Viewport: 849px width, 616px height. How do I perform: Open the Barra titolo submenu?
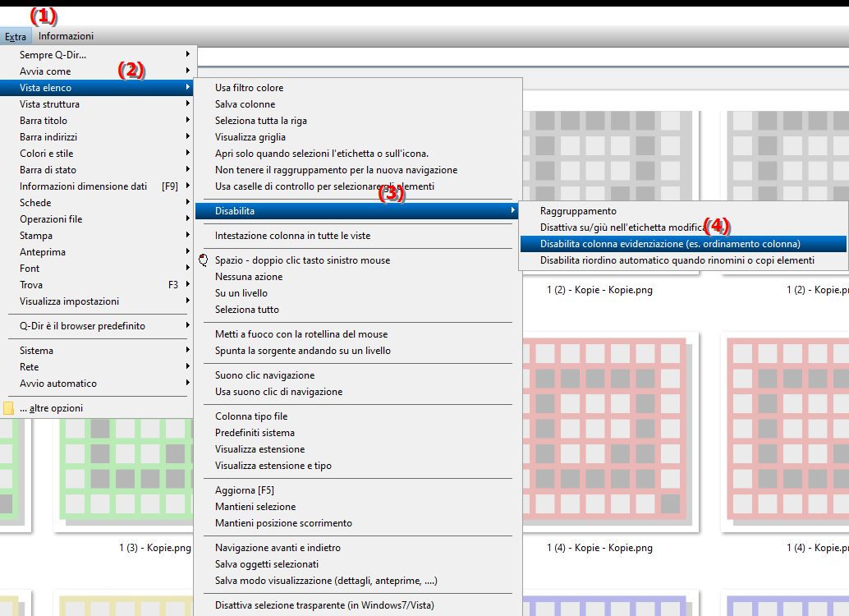(98, 120)
